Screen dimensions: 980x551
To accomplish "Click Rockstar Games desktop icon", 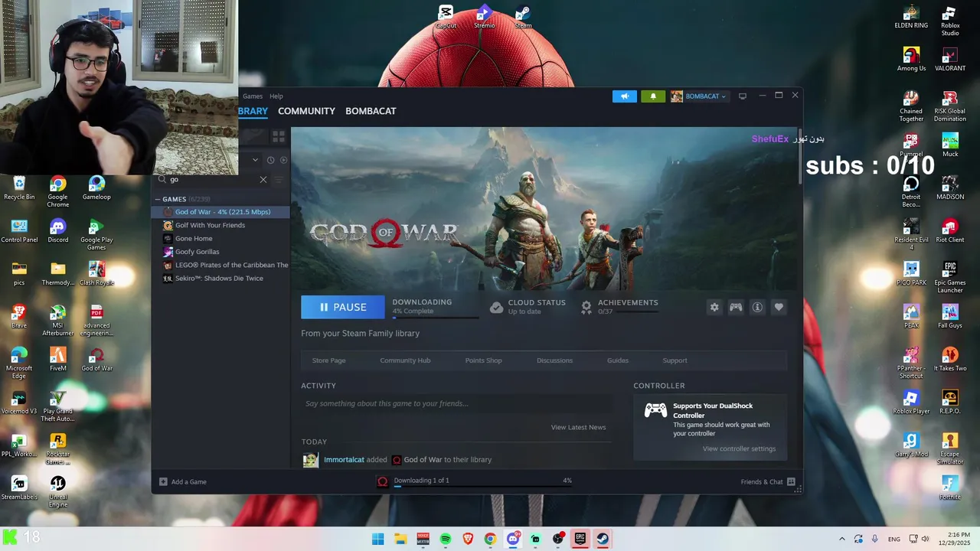I will coord(57,448).
